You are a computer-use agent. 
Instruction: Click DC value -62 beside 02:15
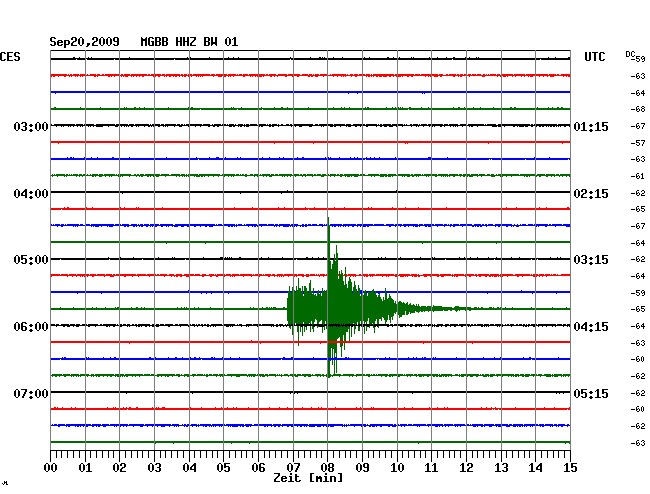(x=638, y=193)
